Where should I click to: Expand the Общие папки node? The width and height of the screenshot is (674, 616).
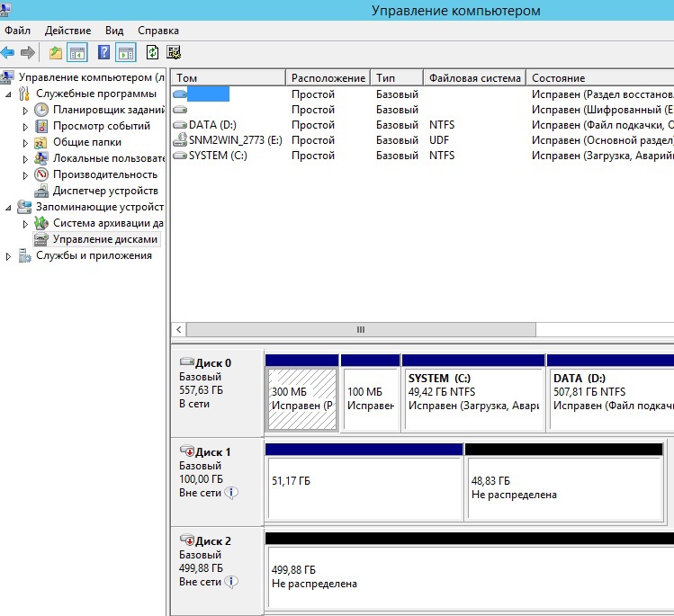pyautogui.click(x=25, y=143)
